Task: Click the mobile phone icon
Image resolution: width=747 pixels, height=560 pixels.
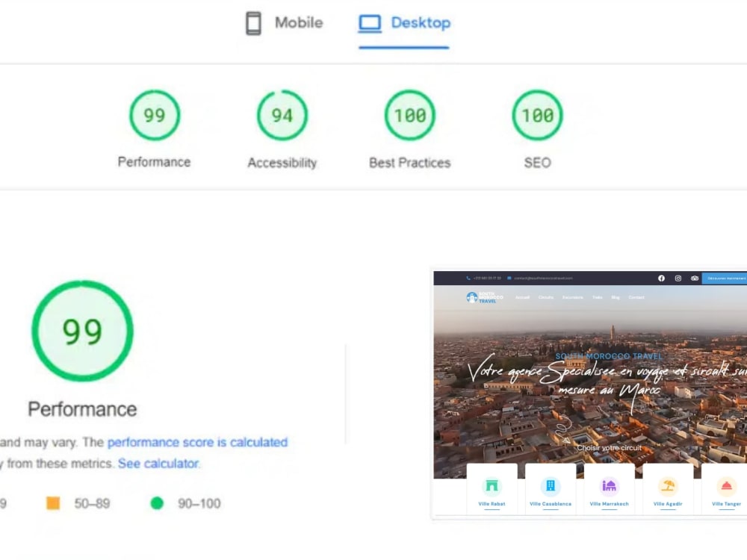Action: click(253, 23)
